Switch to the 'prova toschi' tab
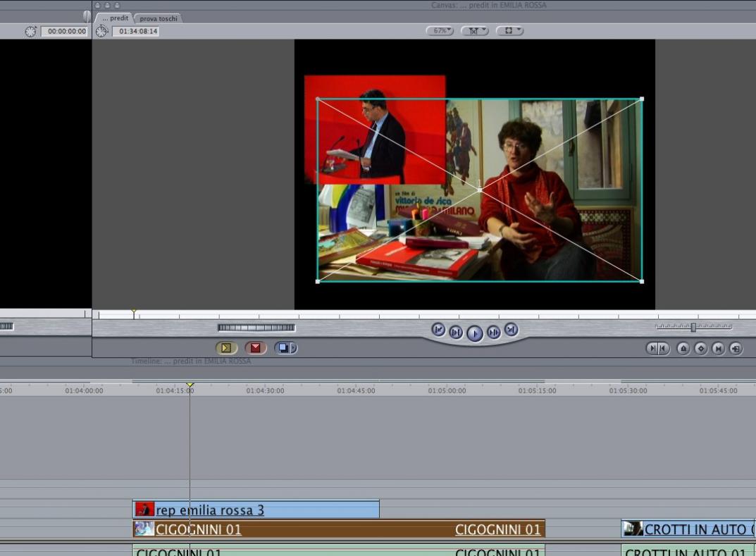This screenshot has height=556, width=756. [158, 19]
